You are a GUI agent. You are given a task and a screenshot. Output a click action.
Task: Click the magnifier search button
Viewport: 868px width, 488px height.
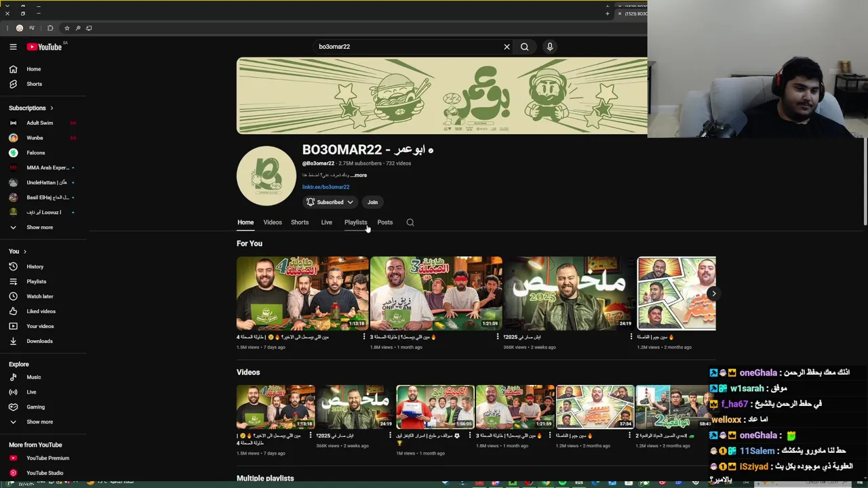point(524,47)
